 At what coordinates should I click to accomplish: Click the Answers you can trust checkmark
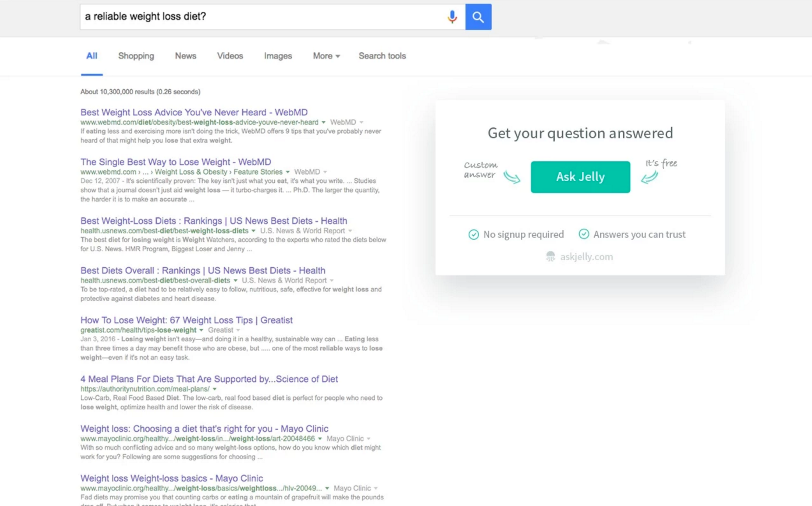[584, 234]
